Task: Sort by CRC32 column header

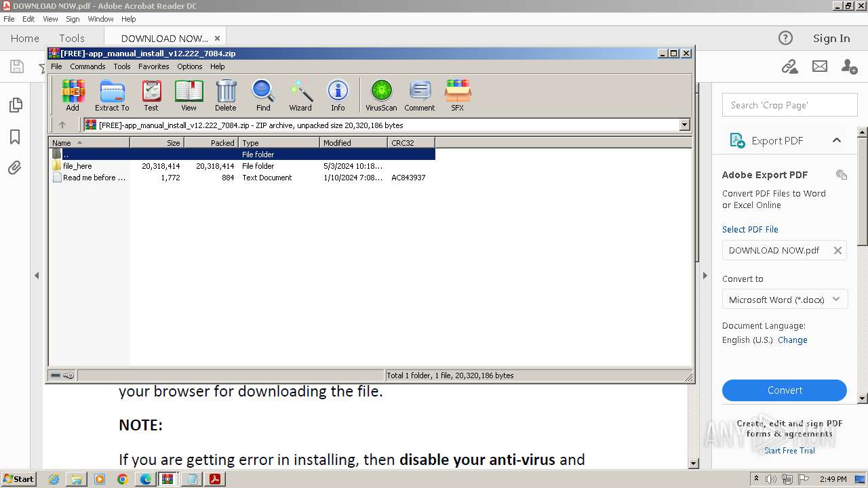Action: 411,142
